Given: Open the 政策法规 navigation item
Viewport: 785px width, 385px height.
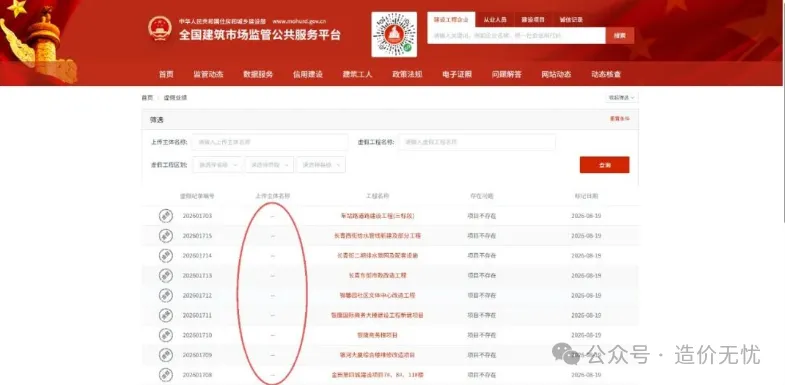Looking at the screenshot, I should (x=407, y=75).
